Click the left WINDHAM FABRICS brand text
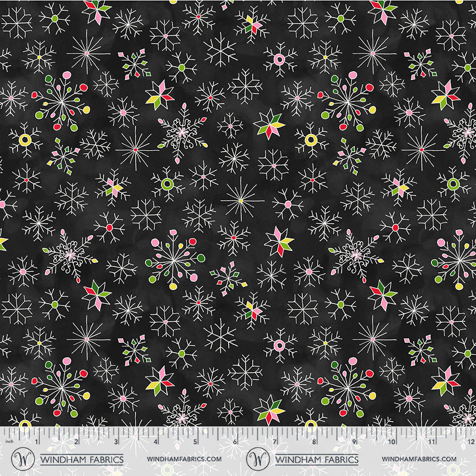This screenshot has width=476, height=476. coord(82,459)
